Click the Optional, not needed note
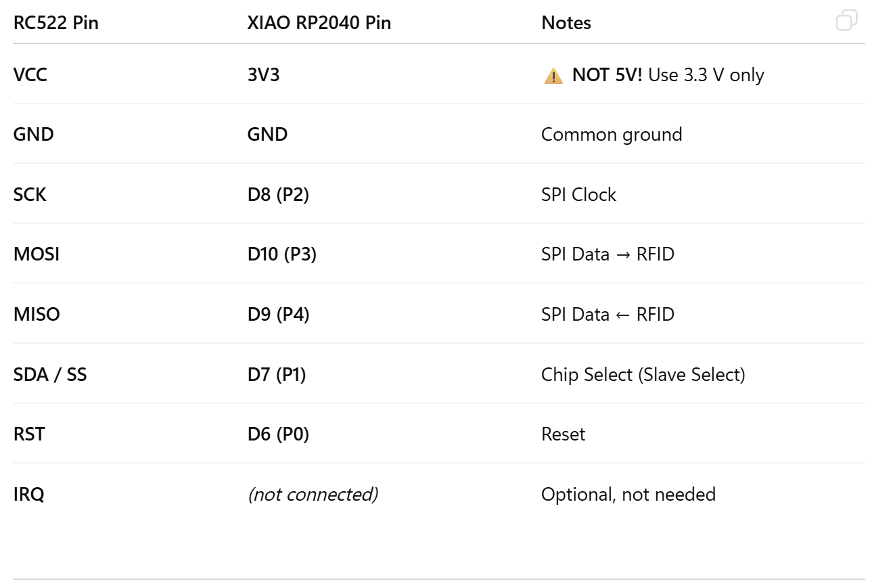The width and height of the screenshot is (895, 588). pos(628,494)
